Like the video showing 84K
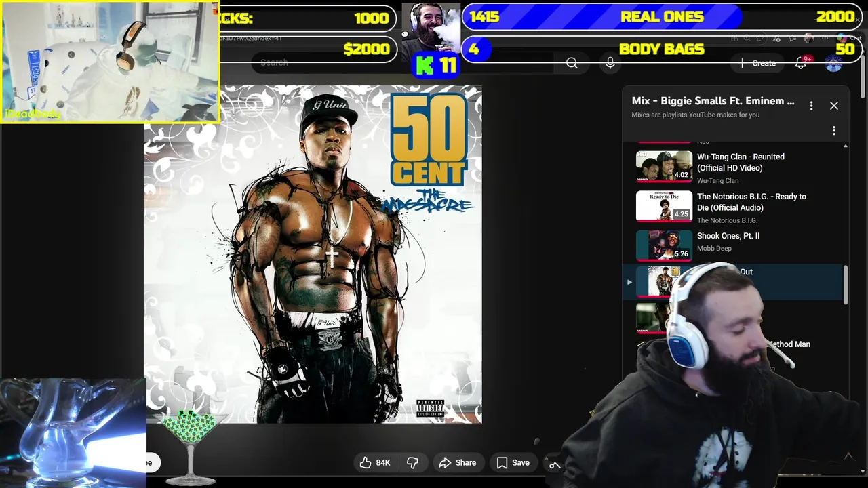The width and height of the screenshot is (868, 488). point(374,462)
